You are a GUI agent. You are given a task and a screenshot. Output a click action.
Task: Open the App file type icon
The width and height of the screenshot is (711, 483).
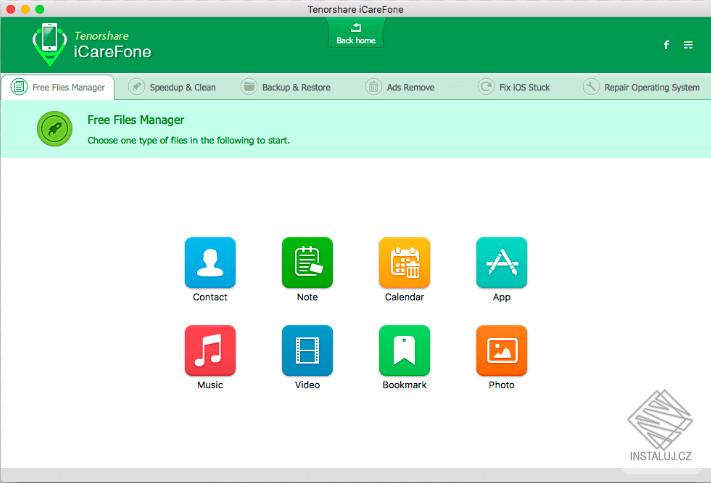click(502, 262)
